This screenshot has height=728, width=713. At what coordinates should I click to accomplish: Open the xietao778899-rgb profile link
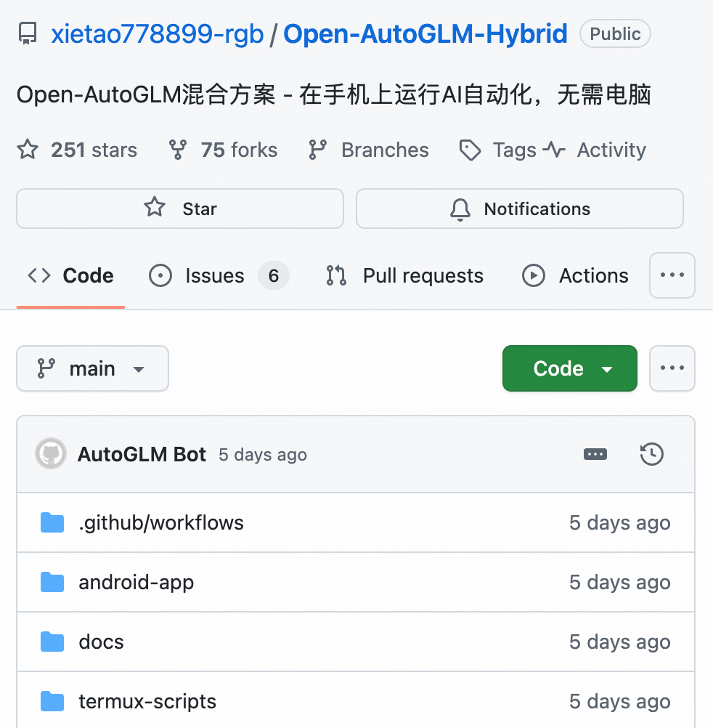[157, 33]
